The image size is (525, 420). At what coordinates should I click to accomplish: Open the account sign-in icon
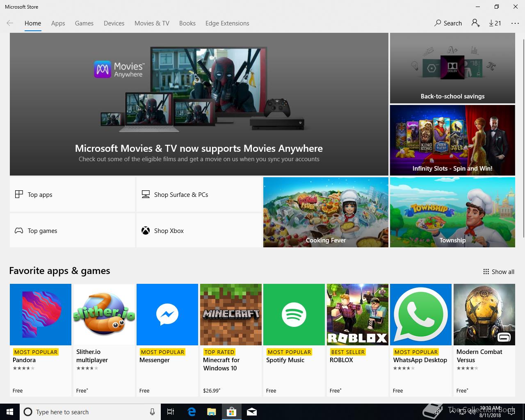pyautogui.click(x=475, y=23)
